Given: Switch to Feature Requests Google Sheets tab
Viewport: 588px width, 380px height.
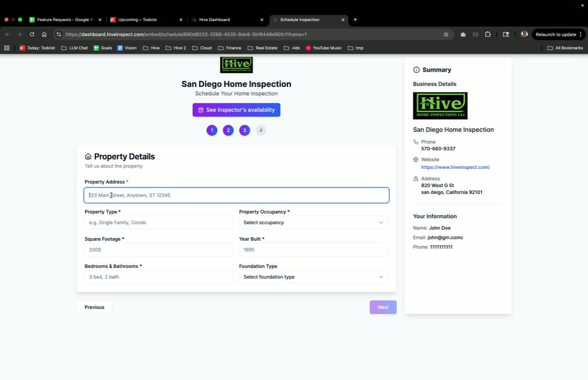Looking at the screenshot, I should click(x=65, y=20).
